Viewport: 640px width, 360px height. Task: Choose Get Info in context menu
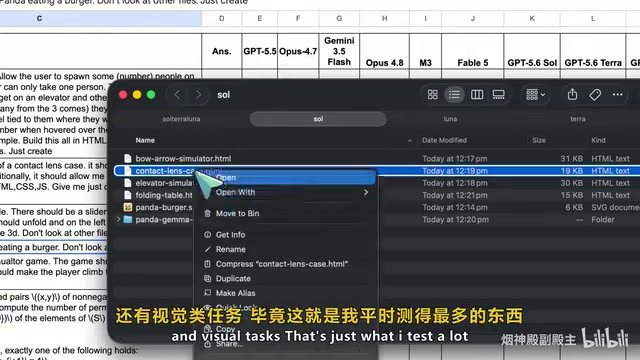(x=231, y=235)
